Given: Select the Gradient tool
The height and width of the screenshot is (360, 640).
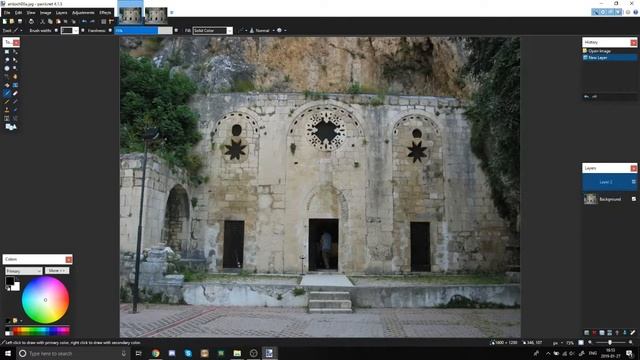Looking at the screenshot, I should click(15, 85).
